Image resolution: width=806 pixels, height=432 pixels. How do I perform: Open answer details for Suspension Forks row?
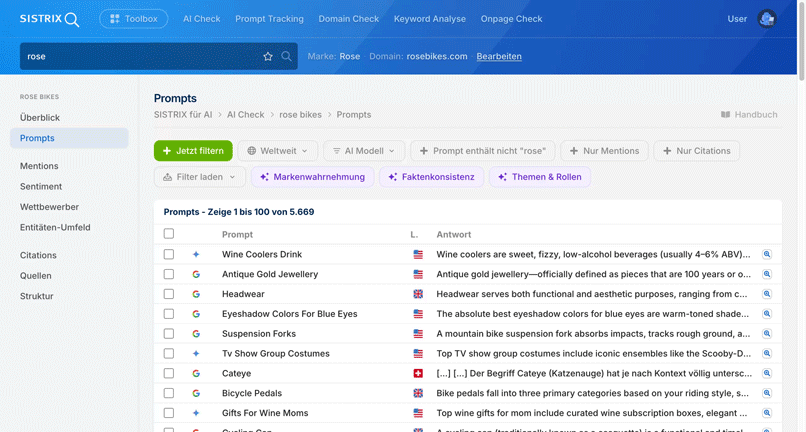pos(766,334)
